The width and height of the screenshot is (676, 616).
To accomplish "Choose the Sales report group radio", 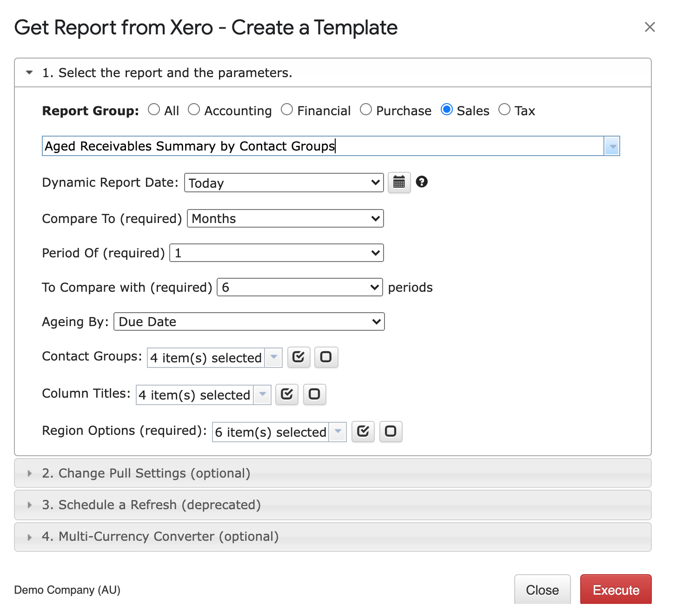I will point(447,110).
